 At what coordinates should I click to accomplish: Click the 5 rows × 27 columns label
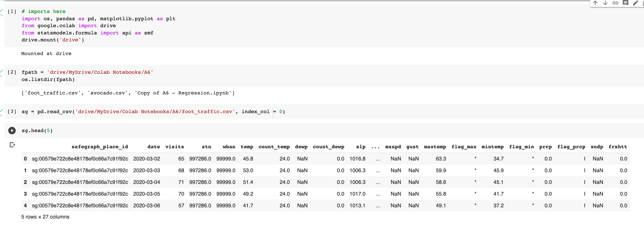click(45, 217)
